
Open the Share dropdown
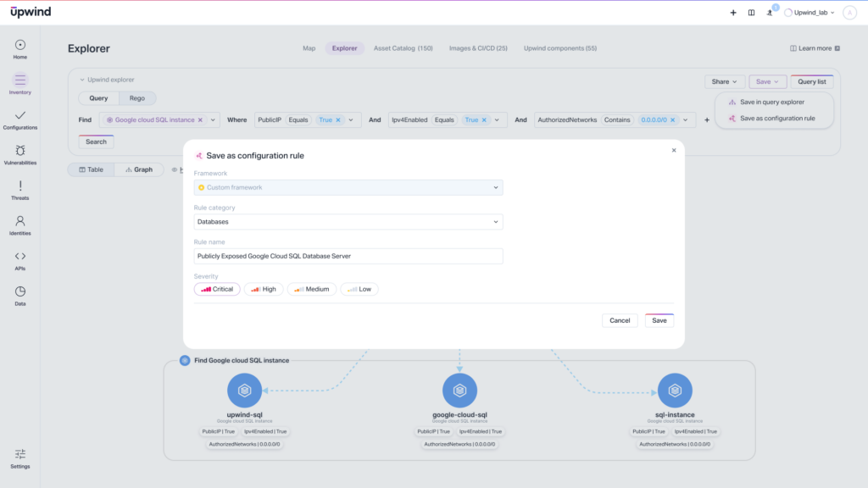(x=724, y=82)
